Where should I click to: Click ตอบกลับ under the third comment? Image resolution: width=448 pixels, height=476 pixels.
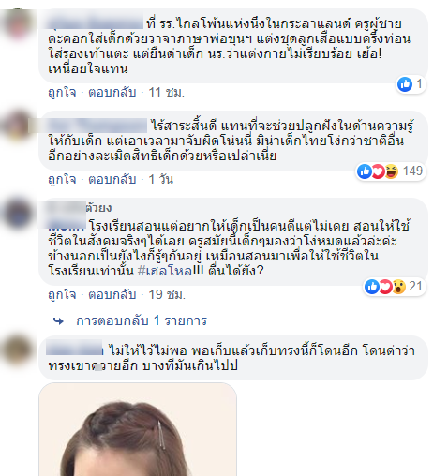pos(112,294)
